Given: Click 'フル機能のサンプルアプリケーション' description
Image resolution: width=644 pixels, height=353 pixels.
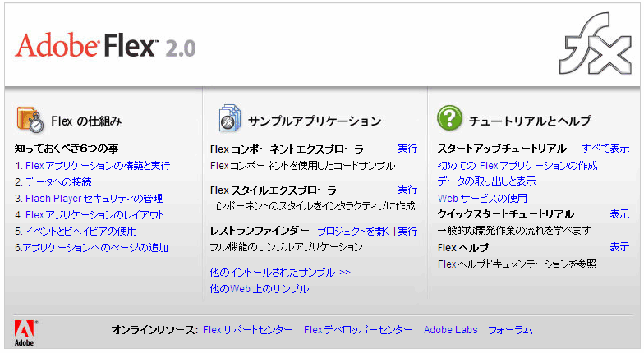Looking at the screenshot, I should pyautogui.click(x=286, y=246).
